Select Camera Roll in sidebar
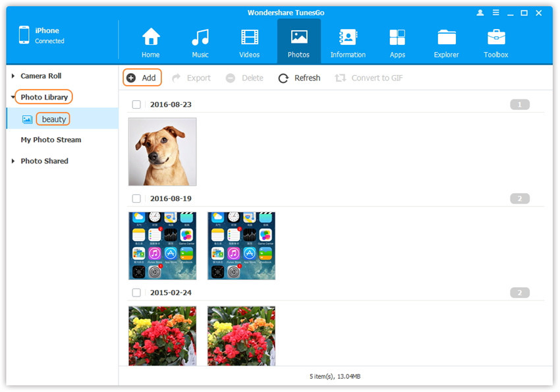The image size is (560, 392). (x=41, y=76)
